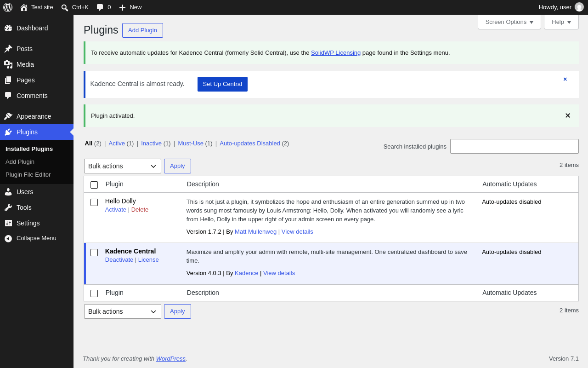The image size is (588, 368).
Task: Open the Kadence author link
Action: tap(246, 273)
